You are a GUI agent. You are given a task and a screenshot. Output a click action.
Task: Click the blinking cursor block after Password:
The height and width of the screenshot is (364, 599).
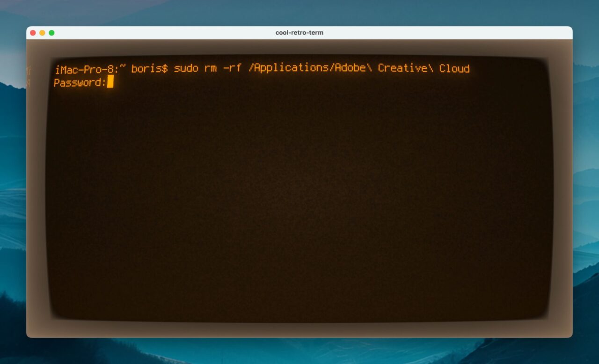[110, 81]
